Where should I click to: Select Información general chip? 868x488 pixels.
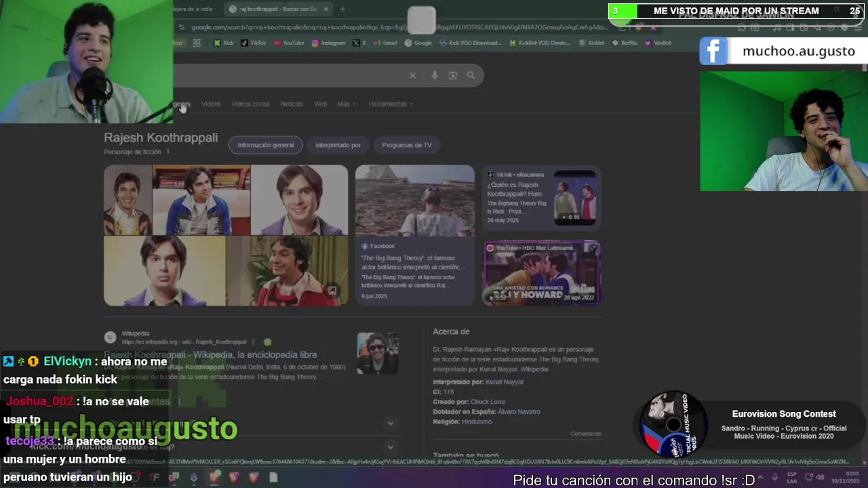(x=266, y=145)
